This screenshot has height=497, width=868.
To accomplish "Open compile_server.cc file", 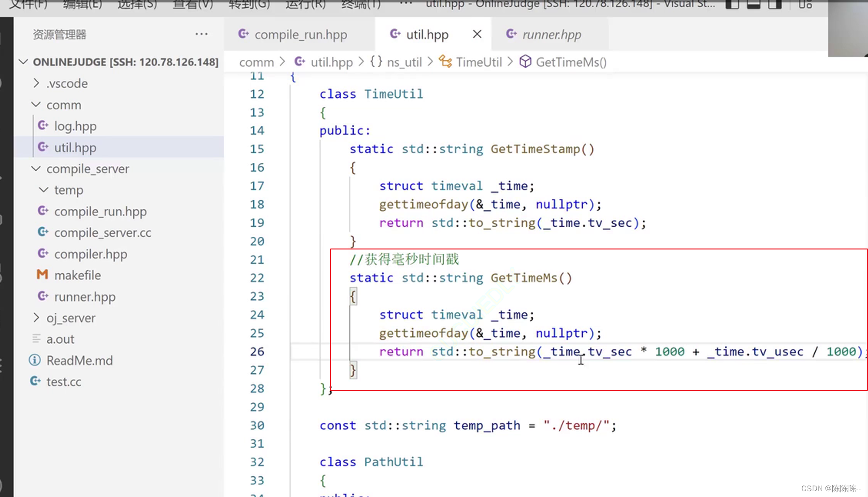I will (x=102, y=233).
